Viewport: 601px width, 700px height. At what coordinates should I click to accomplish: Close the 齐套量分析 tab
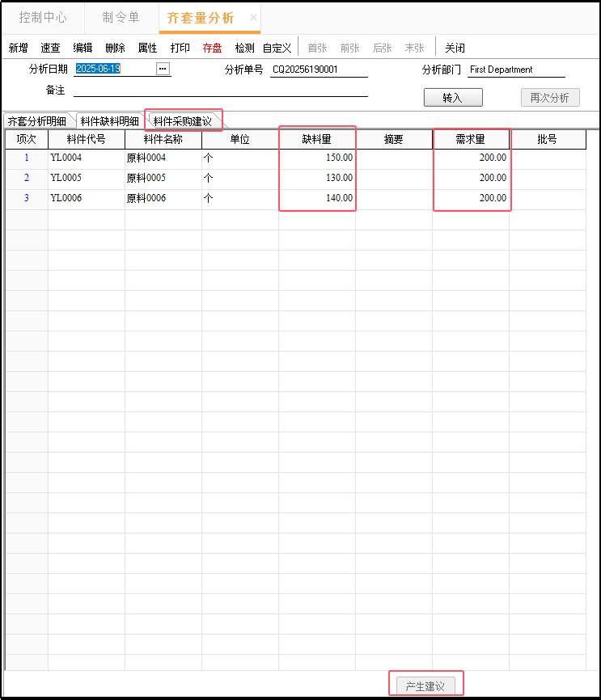pyautogui.click(x=253, y=17)
